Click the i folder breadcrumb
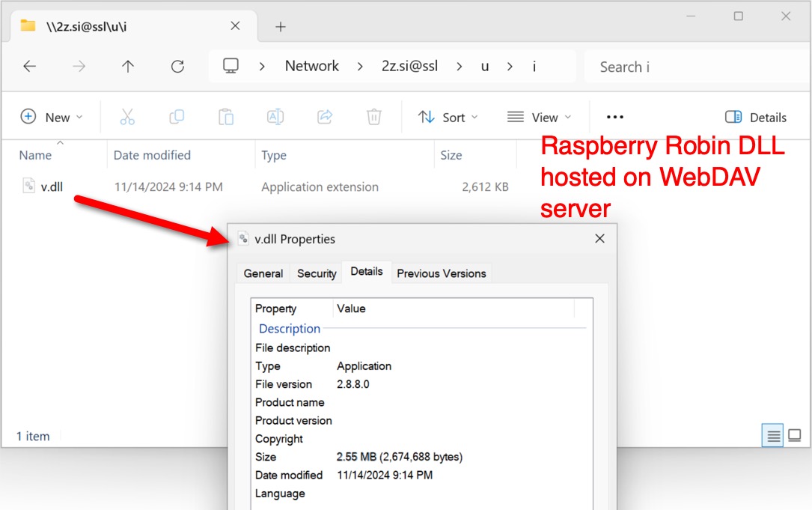 [x=534, y=67]
